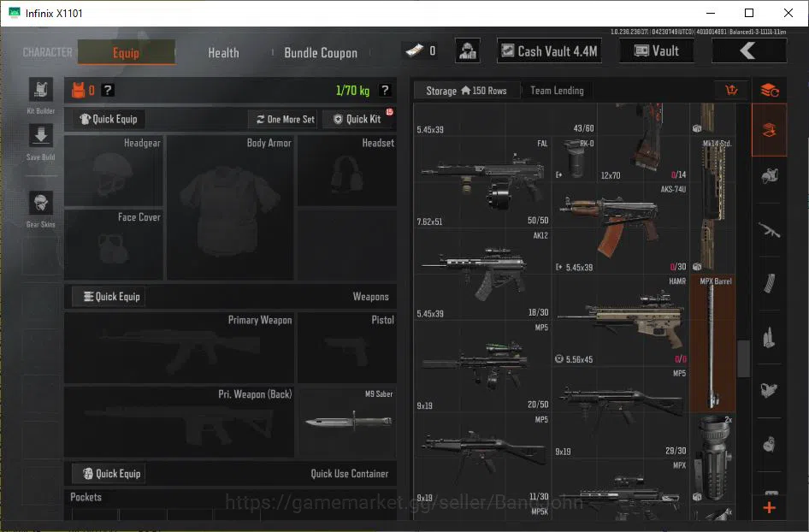
Task: Click the 2x suppressor attachment item
Action: pos(713,458)
